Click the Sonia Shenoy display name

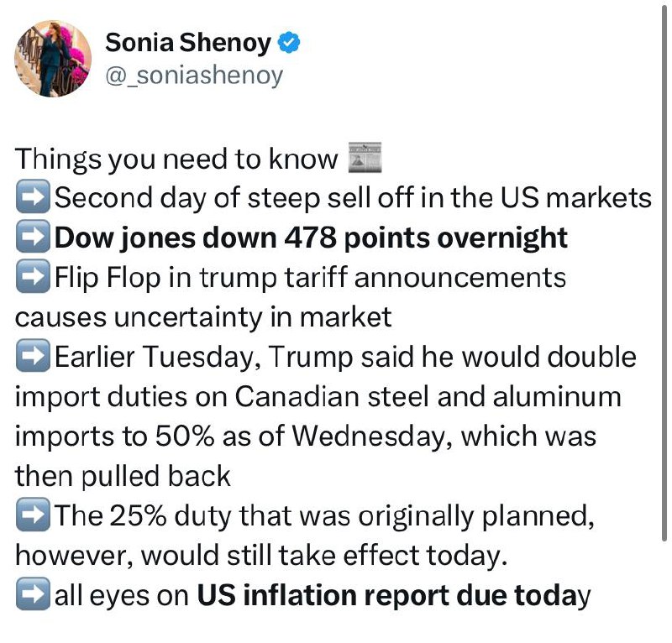tap(188, 43)
